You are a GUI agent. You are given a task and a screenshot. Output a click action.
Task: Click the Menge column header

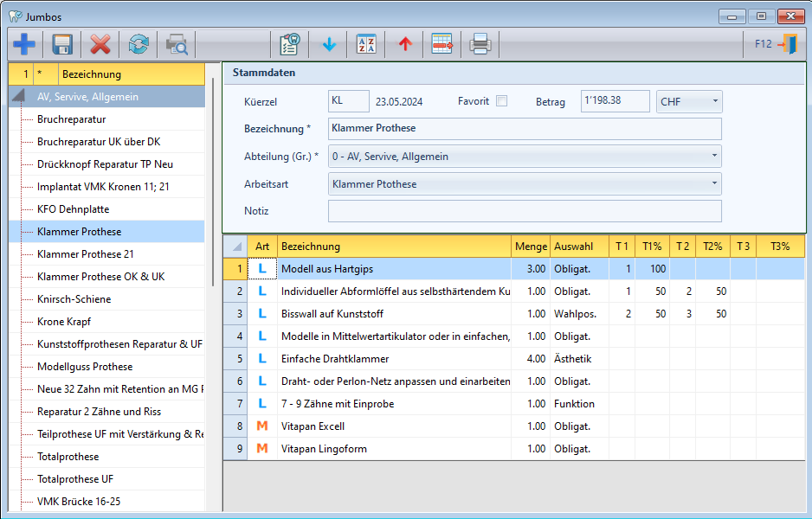tap(531, 247)
